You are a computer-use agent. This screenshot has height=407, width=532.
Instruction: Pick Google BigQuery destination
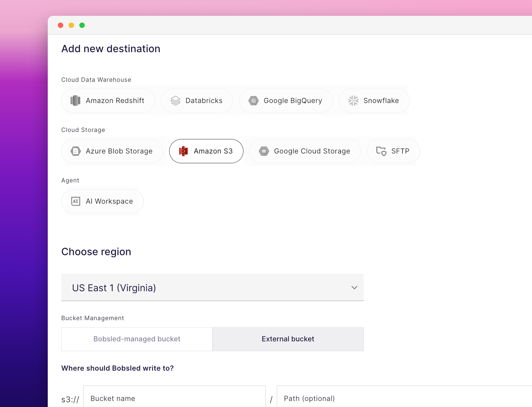[x=286, y=101]
